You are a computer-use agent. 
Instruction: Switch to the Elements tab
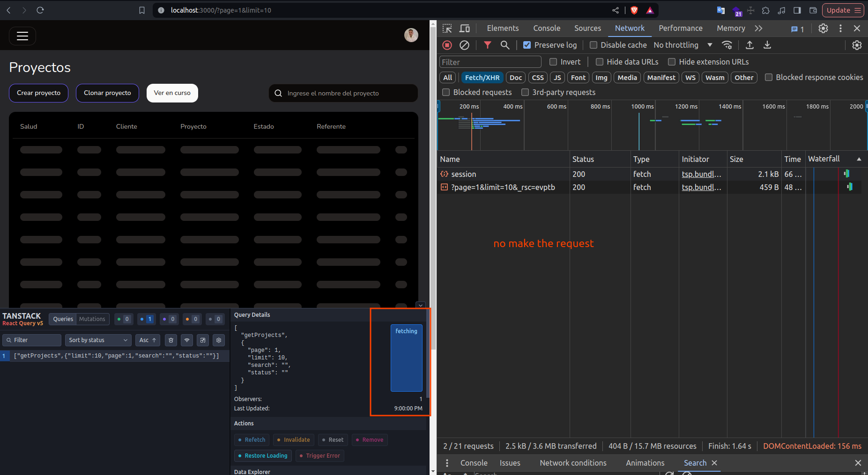(503, 29)
